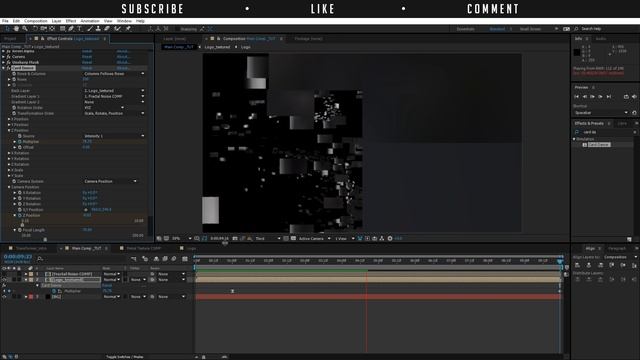The image size is (640, 360).
Task: Jump to last frame in Preview panel
Action: (609, 97)
